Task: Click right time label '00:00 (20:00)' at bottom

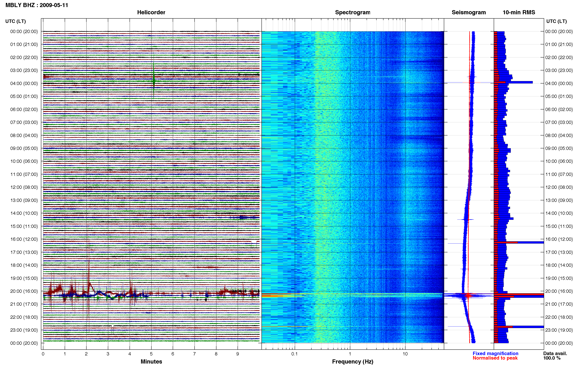Action: (x=559, y=343)
